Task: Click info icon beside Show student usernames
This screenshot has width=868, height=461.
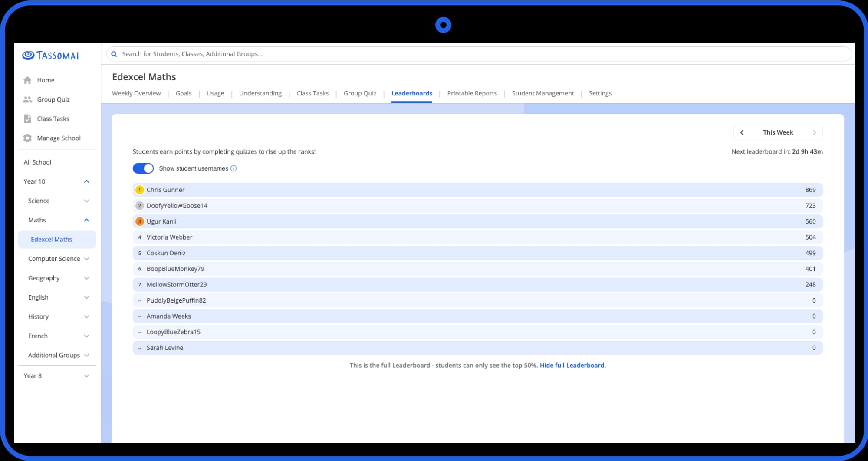Action: pos(233,168)
